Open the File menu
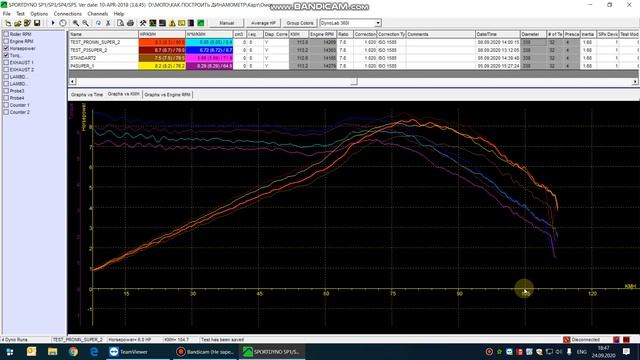 pyautogui.click(x=7, y=13)
